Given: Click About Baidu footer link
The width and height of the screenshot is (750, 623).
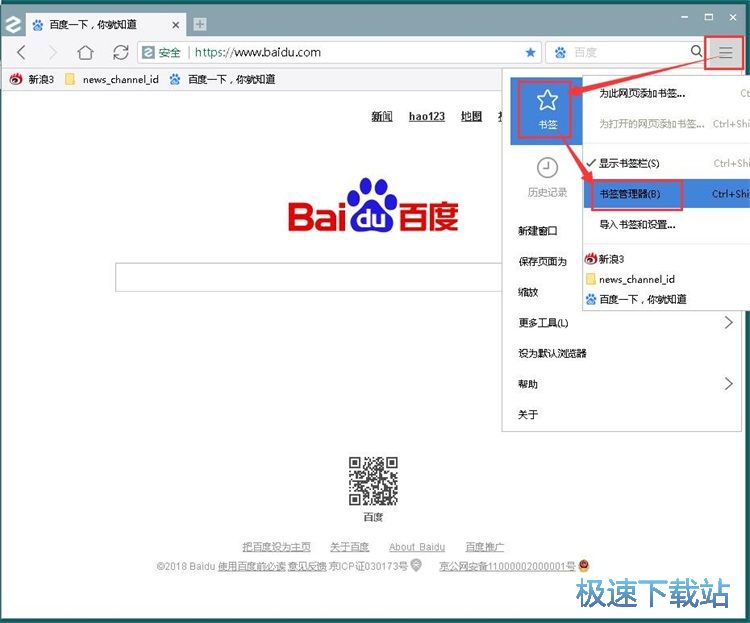Looking at the screenshot, I should [417, 546].
